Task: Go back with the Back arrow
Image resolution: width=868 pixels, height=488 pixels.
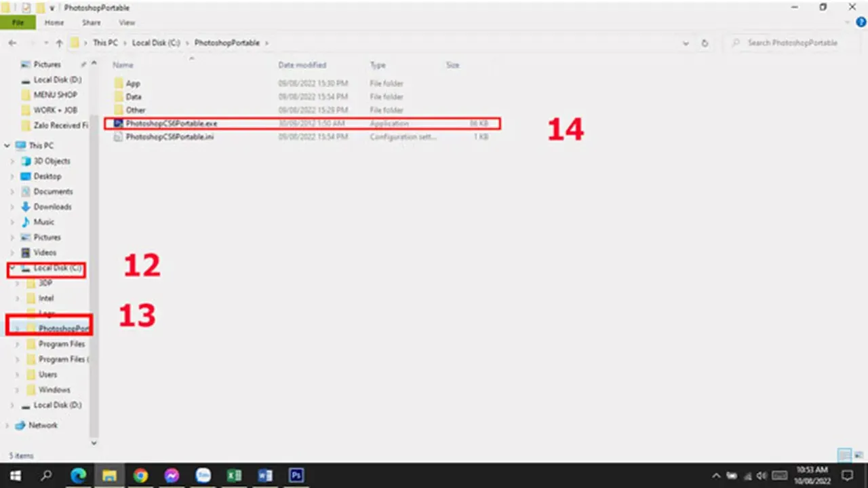Action: point(12,43)
